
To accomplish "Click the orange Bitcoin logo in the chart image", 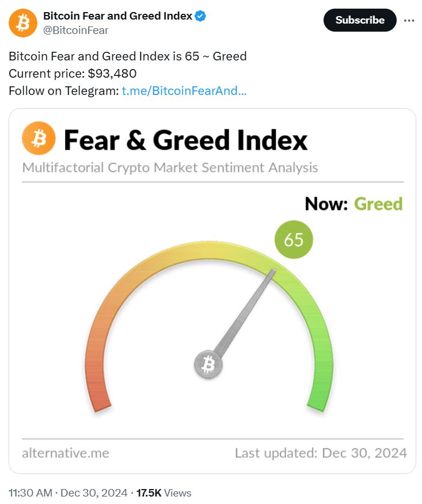I will click(39, 138).
